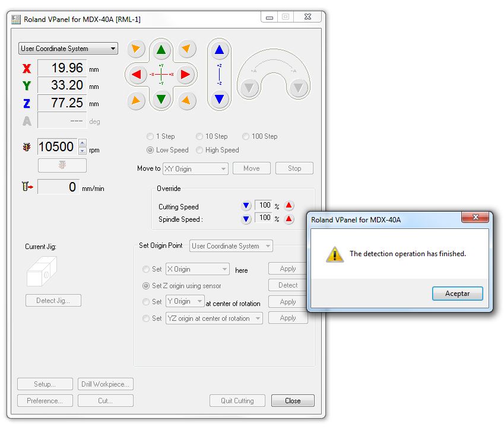
Task: Click the green +Y up arrow
Action: coord(161,50)
